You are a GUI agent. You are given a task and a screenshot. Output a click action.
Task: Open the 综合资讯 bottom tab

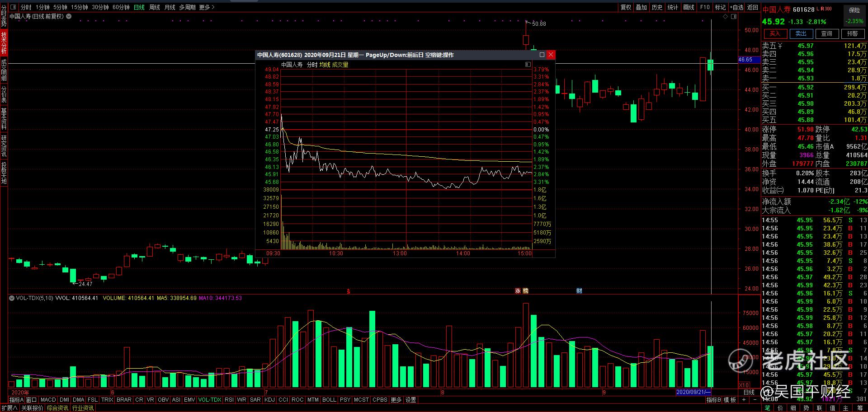57,408
